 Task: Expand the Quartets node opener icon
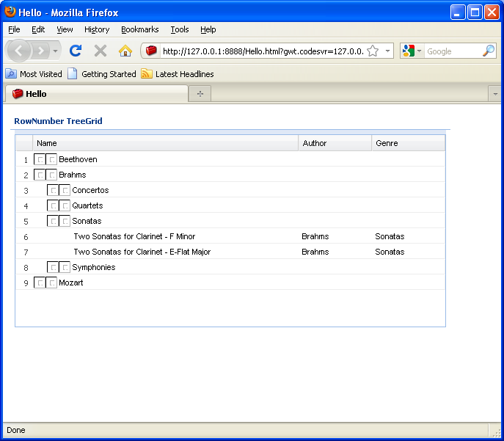(53, 205)
